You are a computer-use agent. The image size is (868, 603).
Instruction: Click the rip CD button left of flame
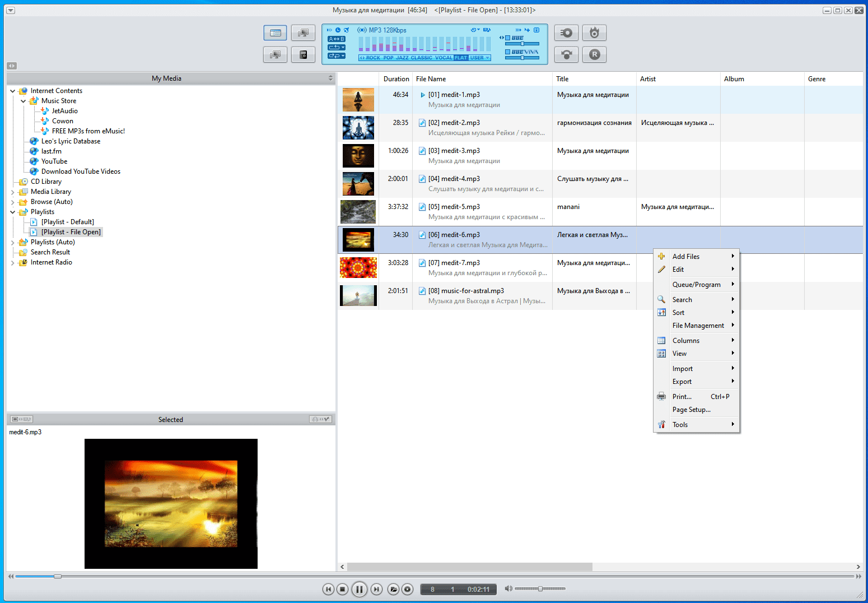tap(566, 33)
